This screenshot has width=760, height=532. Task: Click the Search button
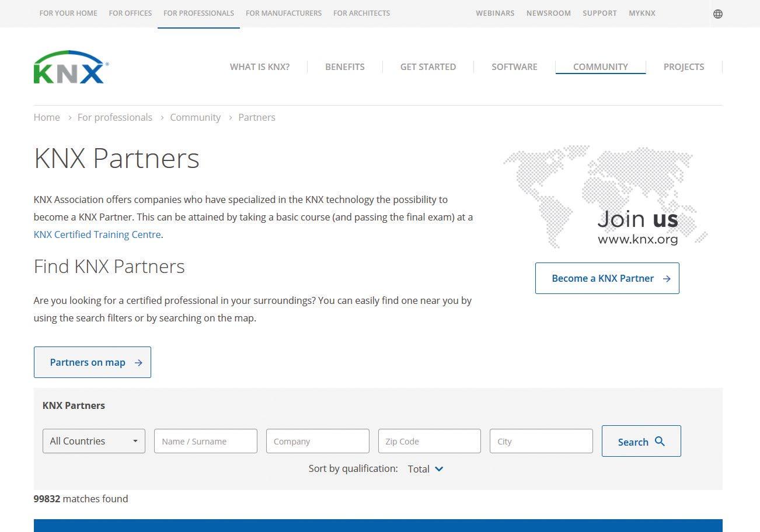(x=642, y=441)
